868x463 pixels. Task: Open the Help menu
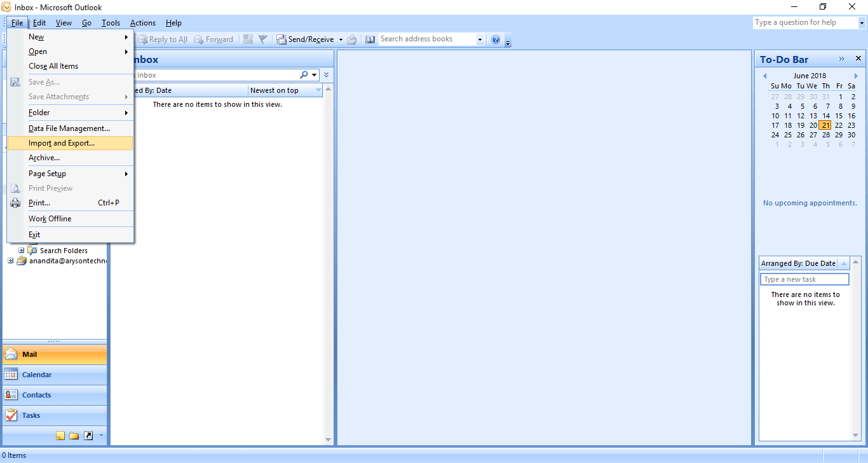pos(173,23)
